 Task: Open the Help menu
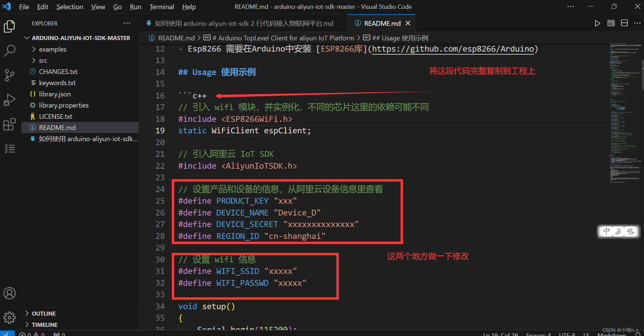point(189,7)
